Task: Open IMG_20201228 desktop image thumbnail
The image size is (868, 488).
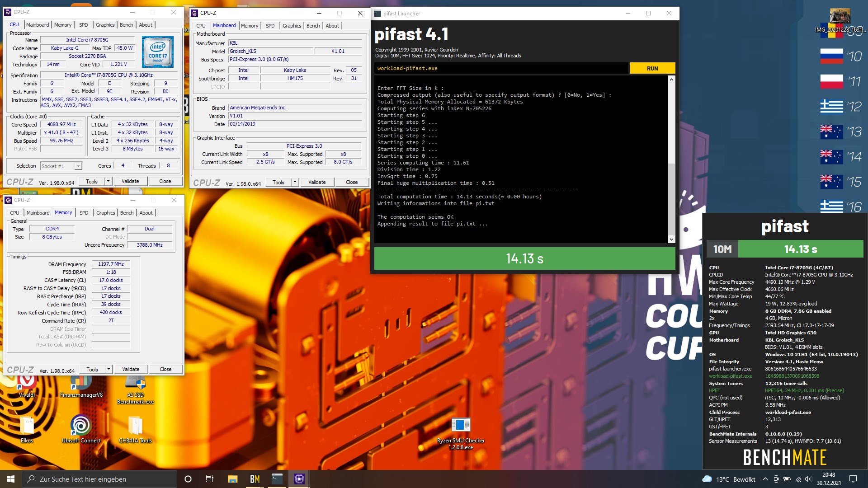Action: [840, 20]
